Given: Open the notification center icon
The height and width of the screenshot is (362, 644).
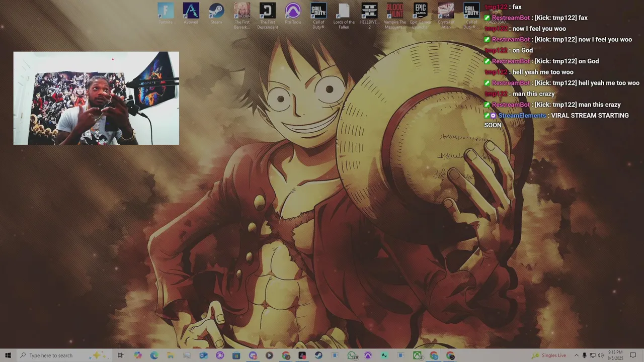Looking at the screenshot, I should tap(633, 355).
